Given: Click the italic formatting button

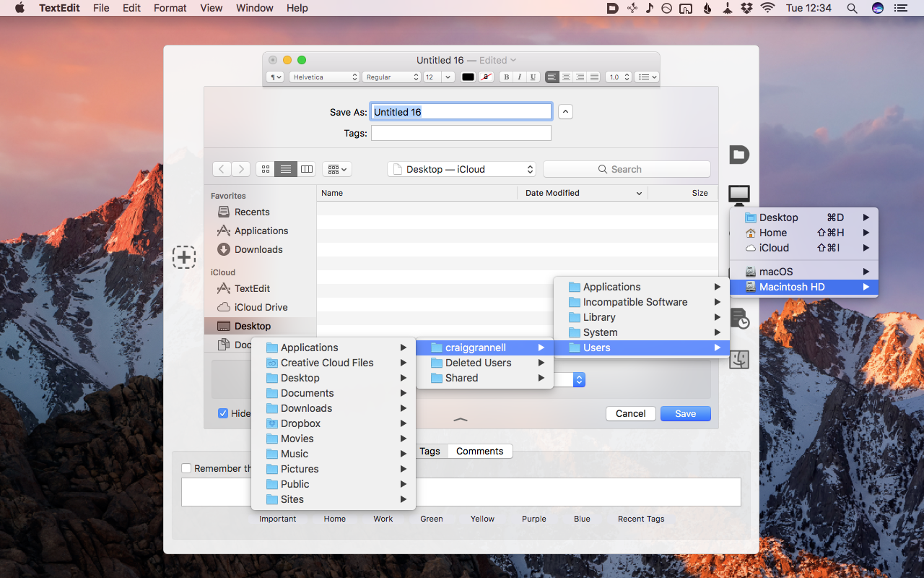Looking at the screenshot, I should point(519,77).
